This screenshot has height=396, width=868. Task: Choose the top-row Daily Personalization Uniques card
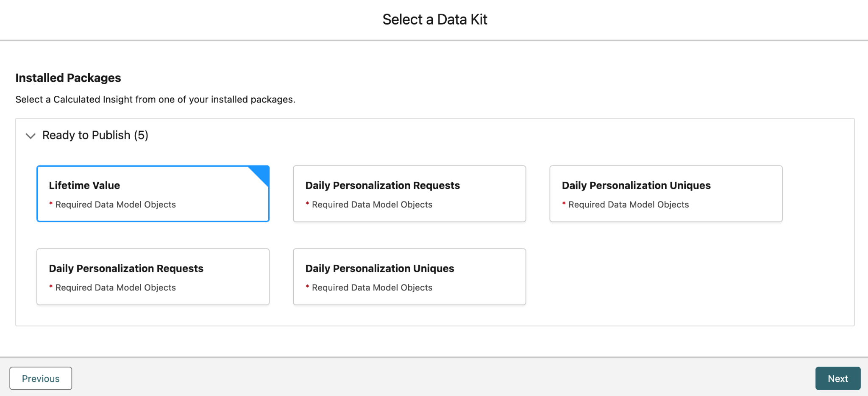tap(665, 194)
